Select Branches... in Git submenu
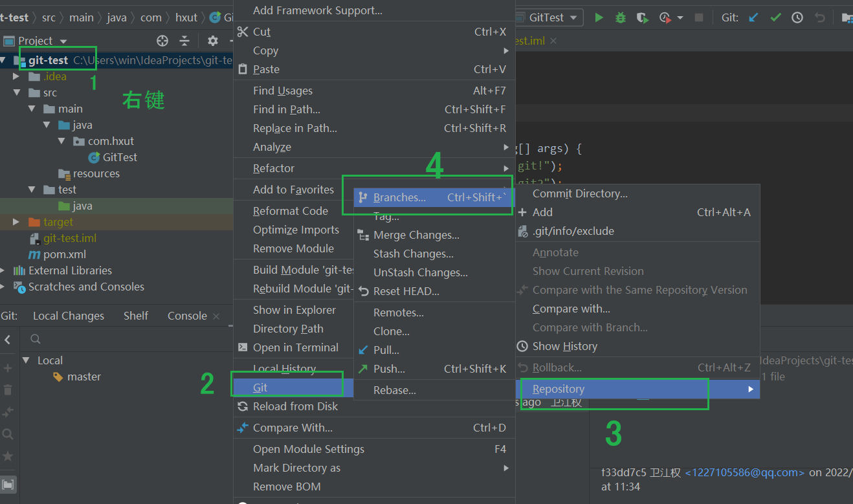 click(434, 197)
